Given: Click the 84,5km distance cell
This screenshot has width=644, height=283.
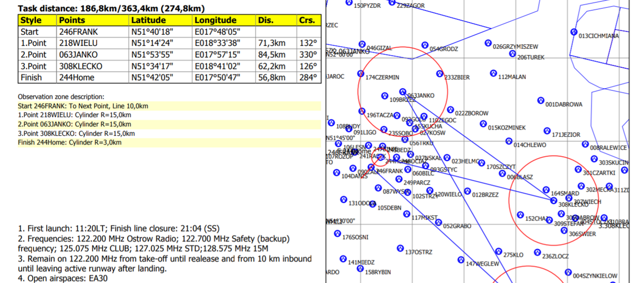Looking at the screenshot, I should click(272, 55).
